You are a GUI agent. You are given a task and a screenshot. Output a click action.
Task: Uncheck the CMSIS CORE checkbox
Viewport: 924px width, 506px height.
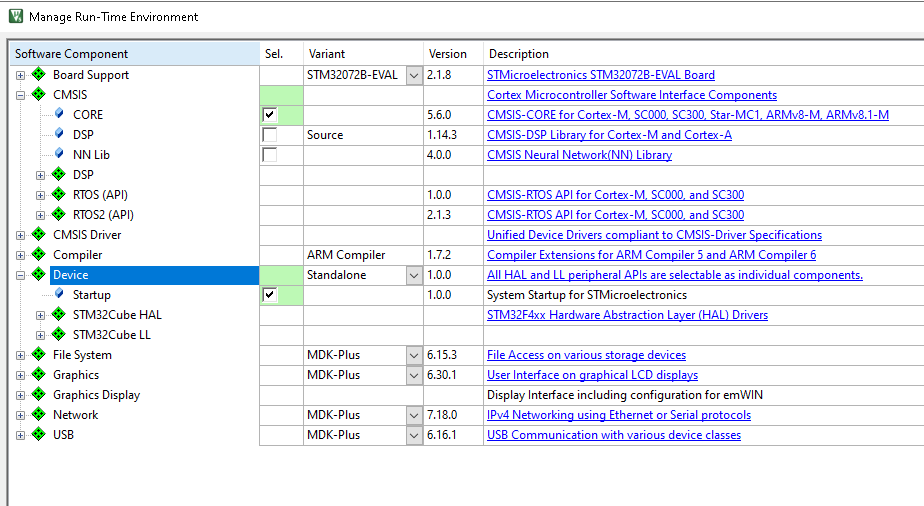coord(270,115)
